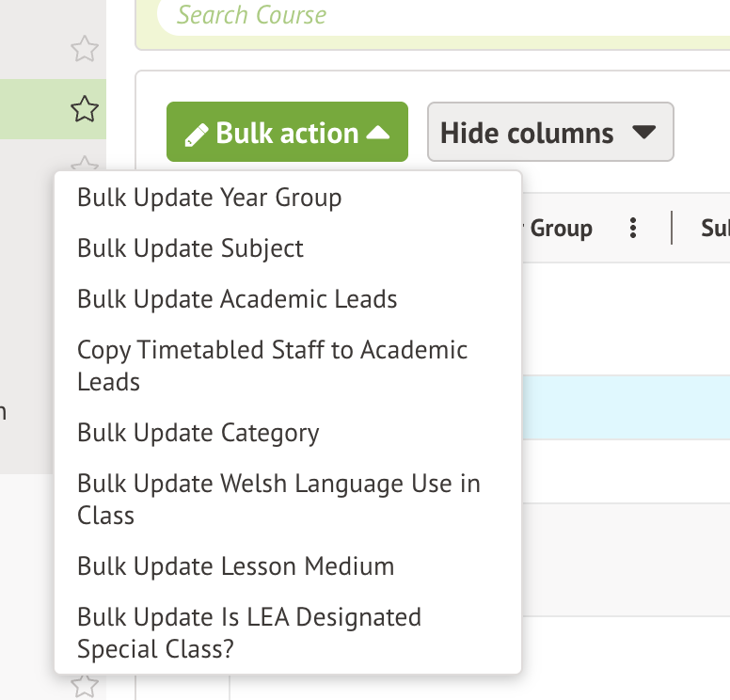Choose Bulk Update Subject
Image resolution: width=730 pixels, height=700 pixels.
click(190, 248)
